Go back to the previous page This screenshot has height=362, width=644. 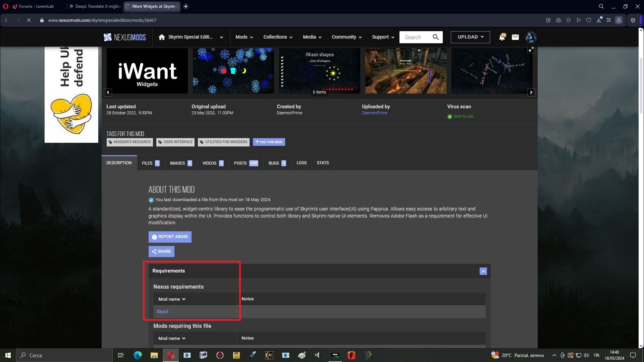click(6, 20)
